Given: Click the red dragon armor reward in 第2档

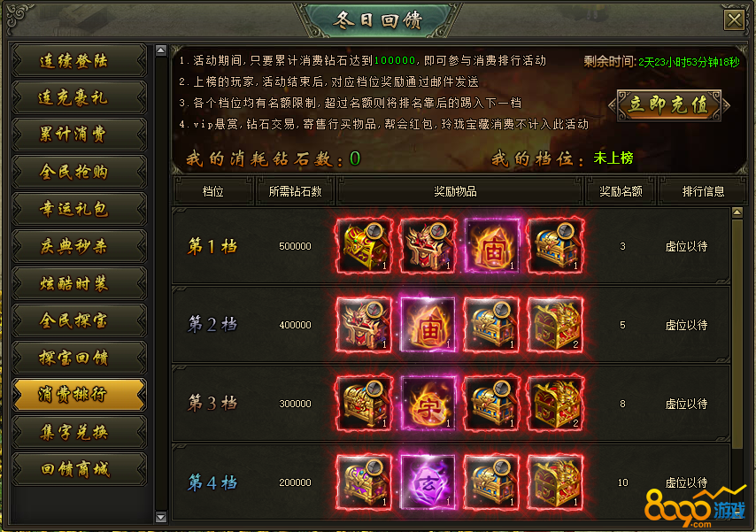Looking at the screenshot, I should (364, 325).
